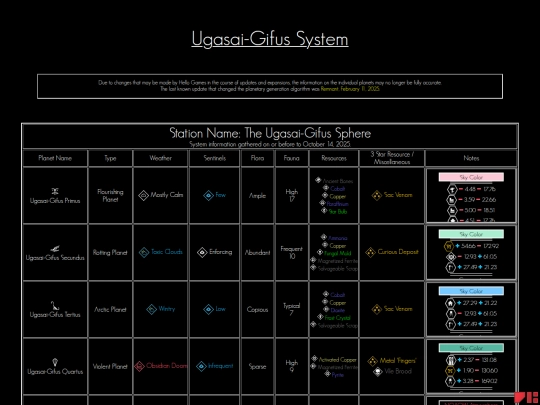Select the Mostly Calm weather icon

click(x=143, y=195)
